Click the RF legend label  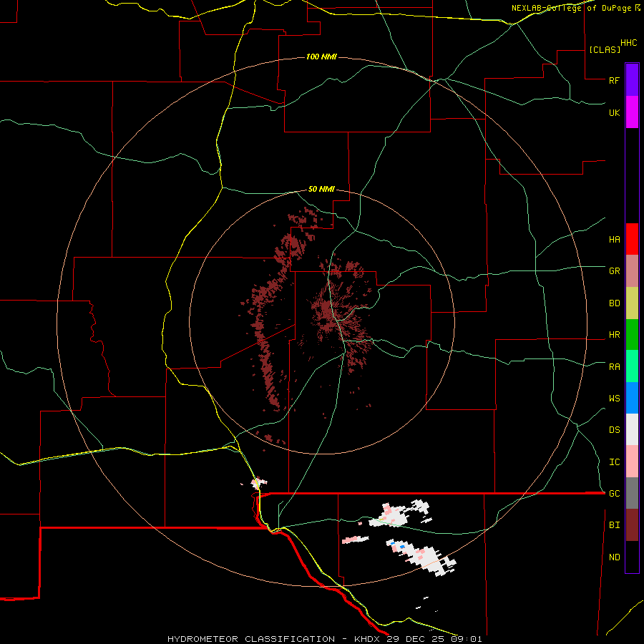(614, 80)
